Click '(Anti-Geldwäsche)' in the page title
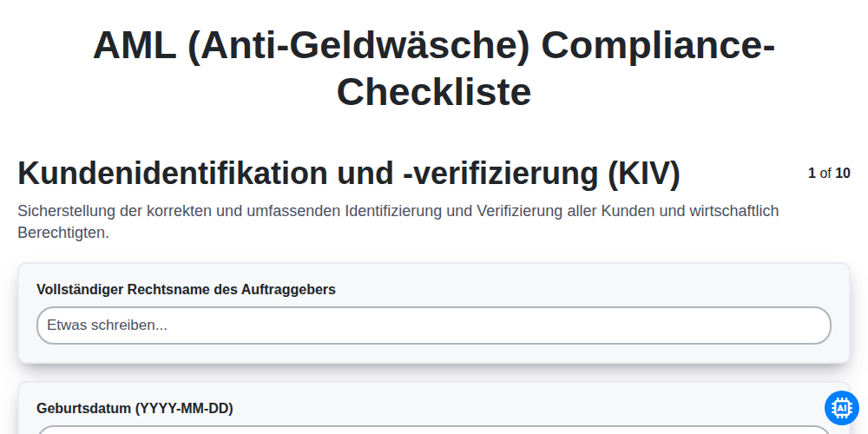The image size is (868, 434). 359,45
